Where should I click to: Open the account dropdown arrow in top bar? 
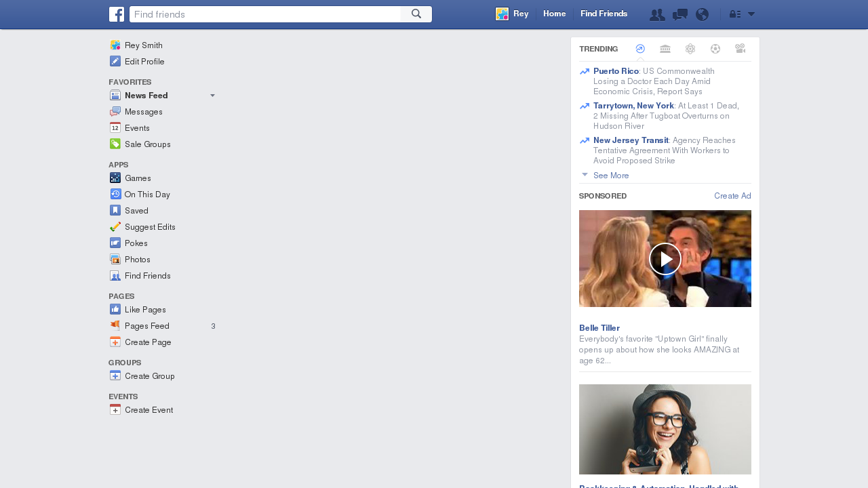(751, 14)
